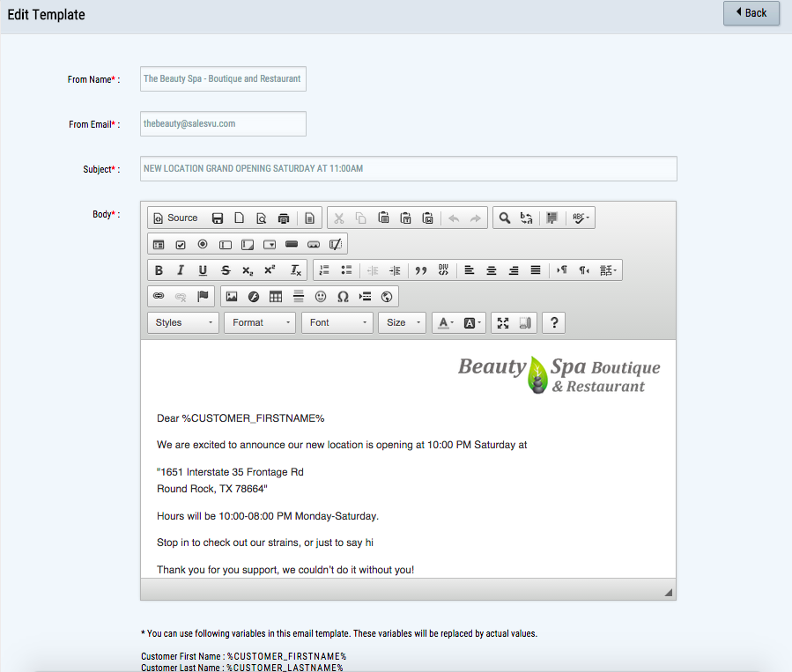Toggle bold formatting
Screen dimensions: 792x672
pyautogui.click(x=159, y=270)
